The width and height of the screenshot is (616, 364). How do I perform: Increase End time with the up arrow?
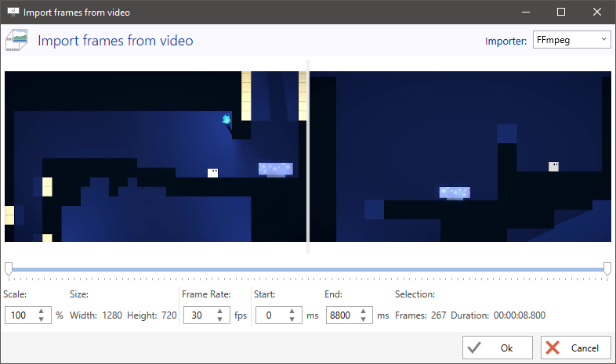[x=363, y=311]
